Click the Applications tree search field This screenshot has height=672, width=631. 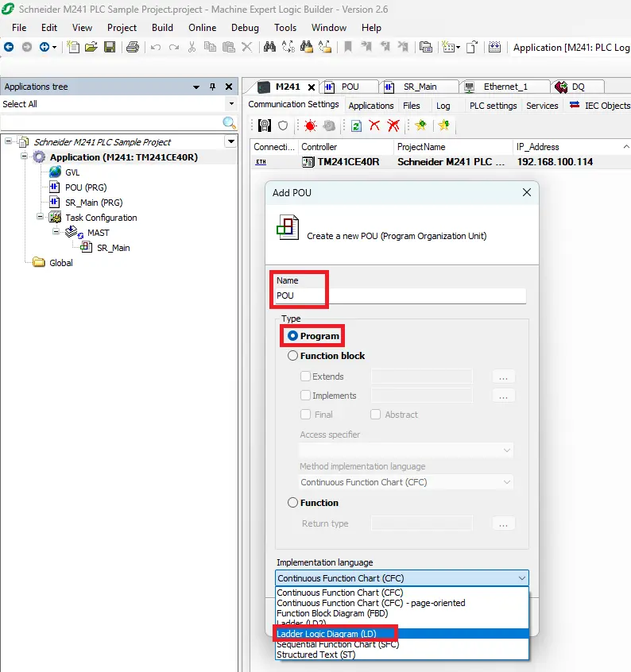coord(112,123)
